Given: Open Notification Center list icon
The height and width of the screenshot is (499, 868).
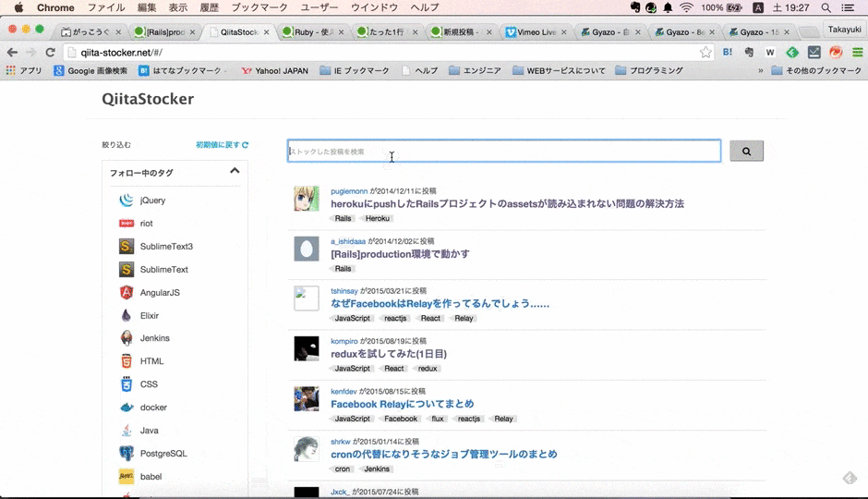Looking at the screenshot, I should (x=848, y=7).
